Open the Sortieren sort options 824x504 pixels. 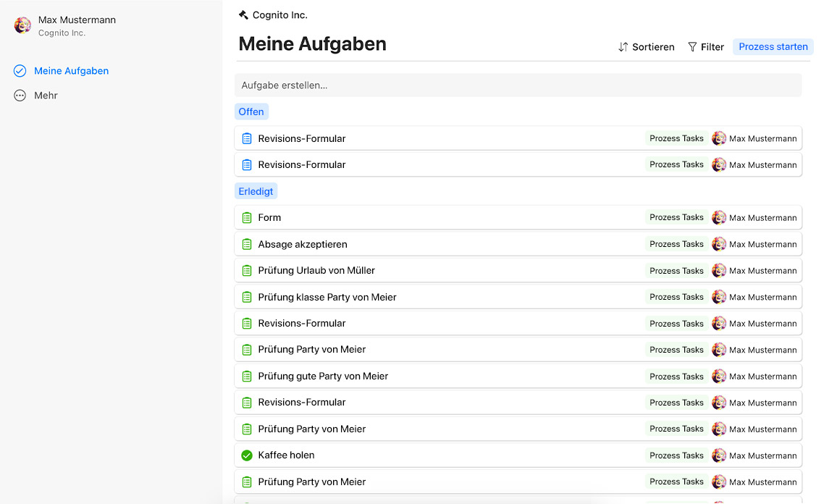(x=646, y=47)
